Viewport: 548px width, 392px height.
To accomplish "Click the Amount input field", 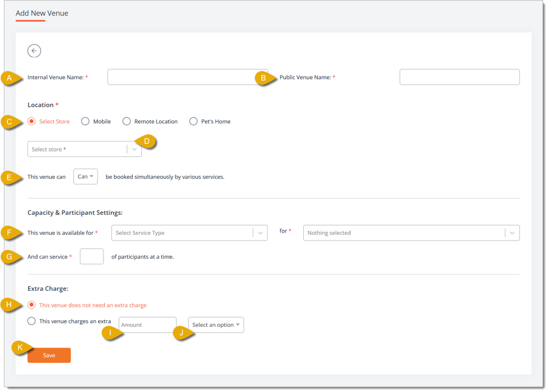I will point(147,324).
